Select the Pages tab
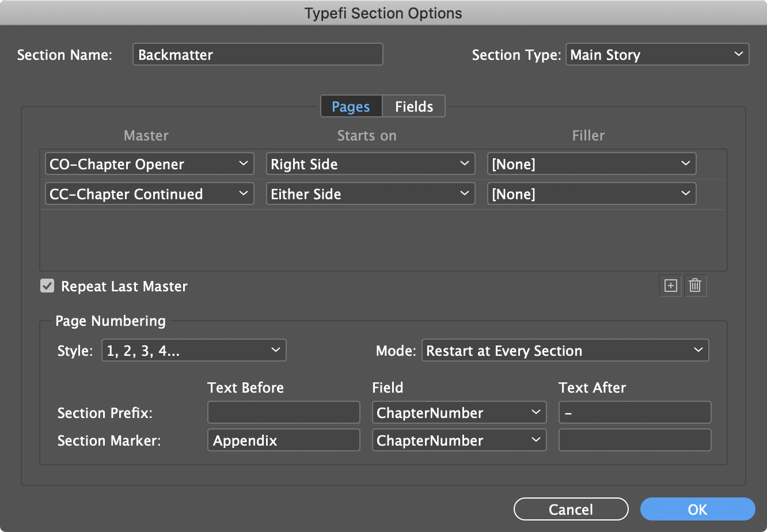Viewport: 767px width, 532px height. 351,107
